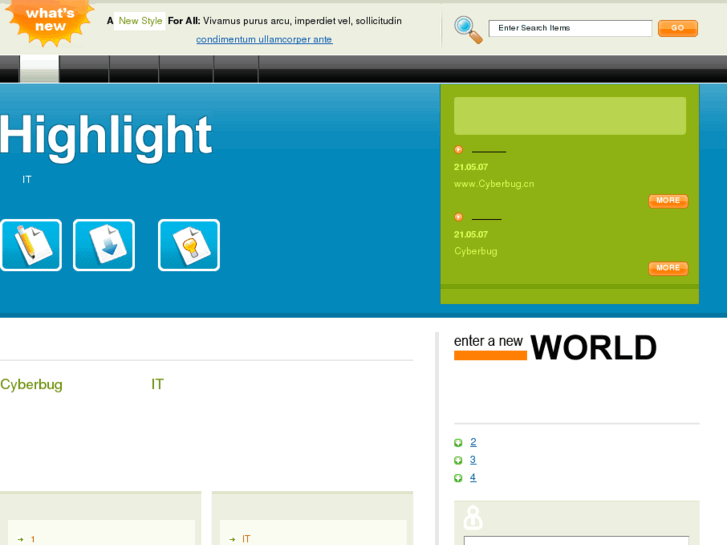Screen dimensions: 727x545
Task: Click list item IT in the bottom box
Action: [x=246, y=539]
